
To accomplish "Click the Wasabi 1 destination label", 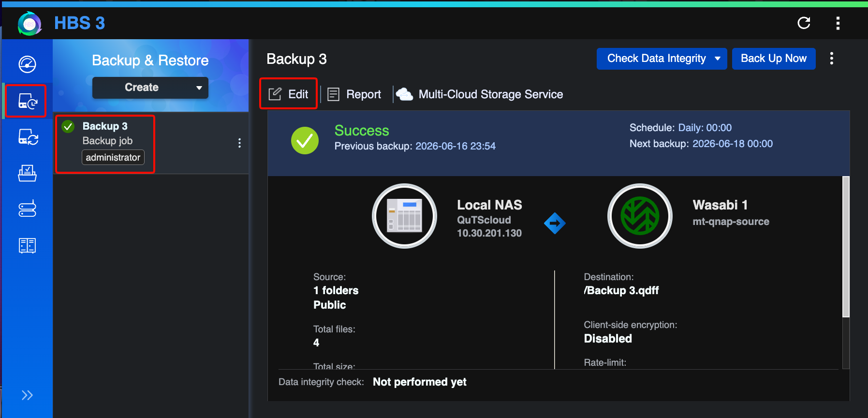I will pos(720,205).
